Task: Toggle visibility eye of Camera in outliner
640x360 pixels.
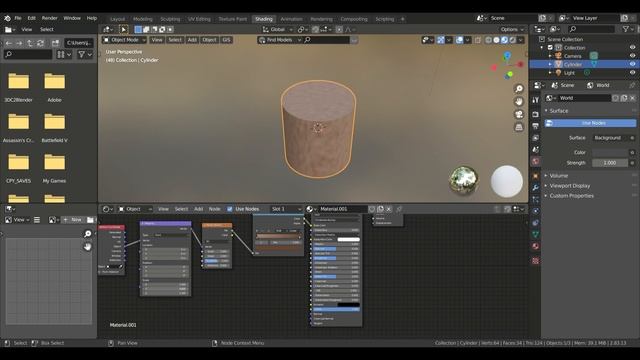Action: (632, 56)
